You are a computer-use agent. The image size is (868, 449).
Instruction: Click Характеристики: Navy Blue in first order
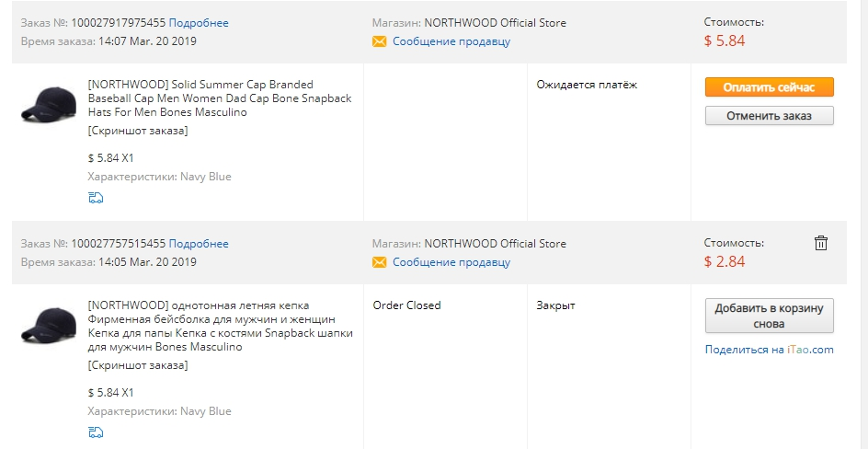pos(159,178)
